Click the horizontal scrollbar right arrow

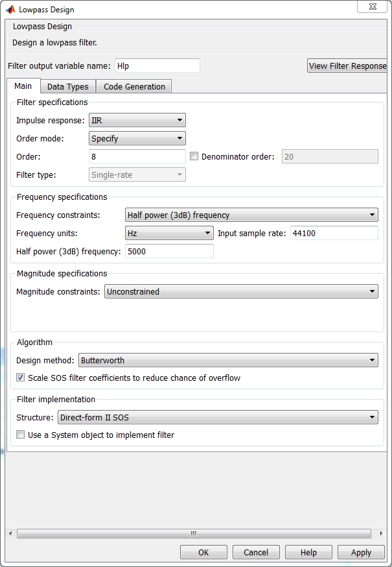tap(381, 533)
